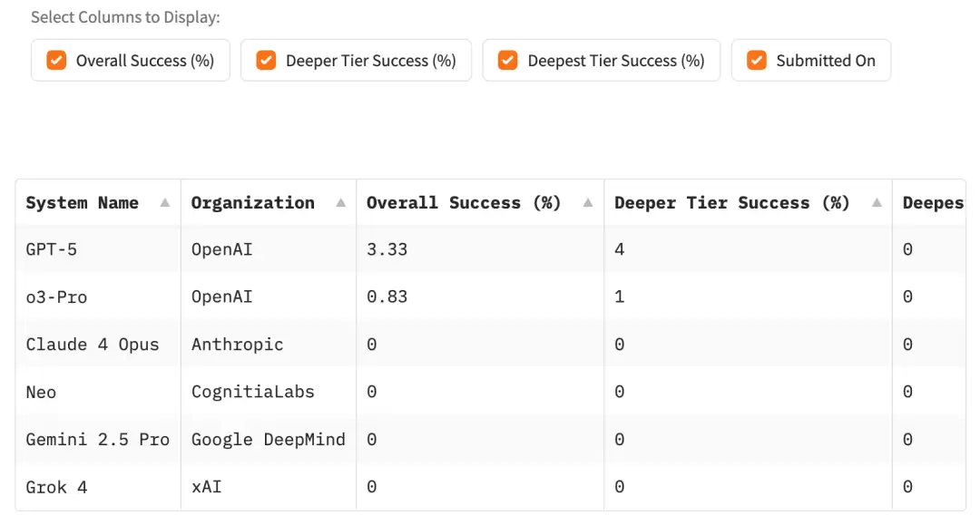The height and width of the screenshot is (525, 980).
Task: Click the Anthropic organization cell
Action: 237,345
